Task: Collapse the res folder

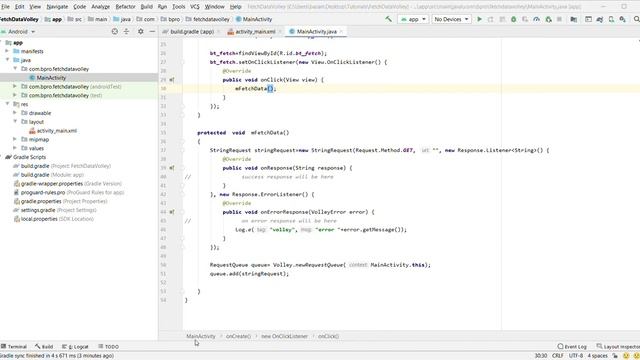Action: 7,104
